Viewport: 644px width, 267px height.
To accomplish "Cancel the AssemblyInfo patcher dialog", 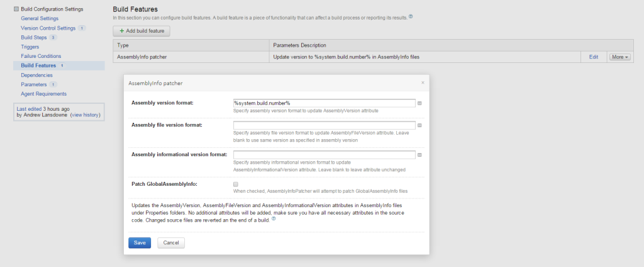I will (171, 242).
